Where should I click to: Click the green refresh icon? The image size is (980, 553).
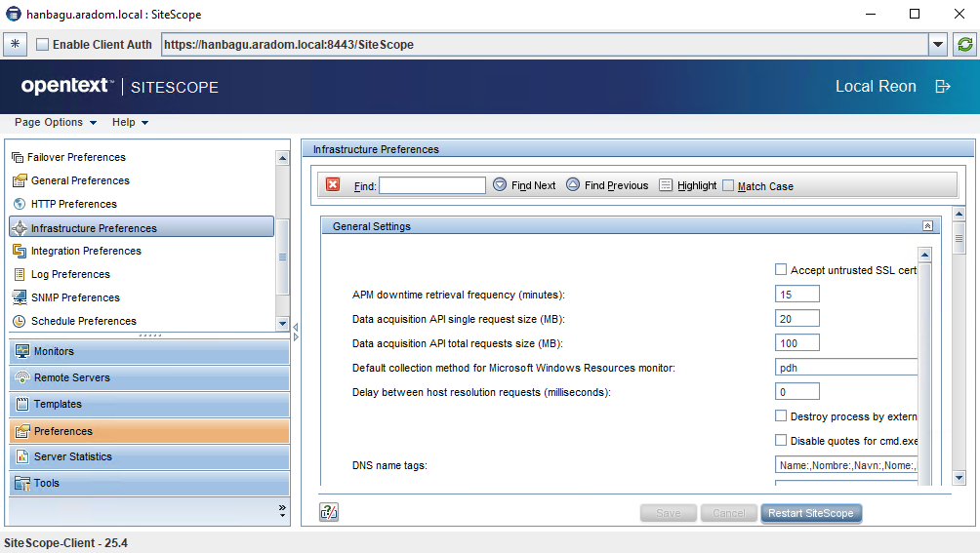click(965, 44)
